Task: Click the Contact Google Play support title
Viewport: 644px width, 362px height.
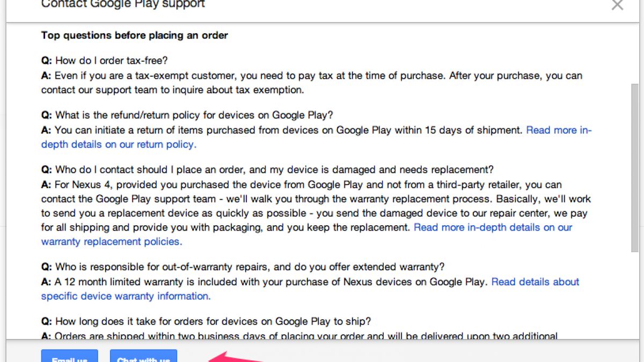Action: pos(123,5)
